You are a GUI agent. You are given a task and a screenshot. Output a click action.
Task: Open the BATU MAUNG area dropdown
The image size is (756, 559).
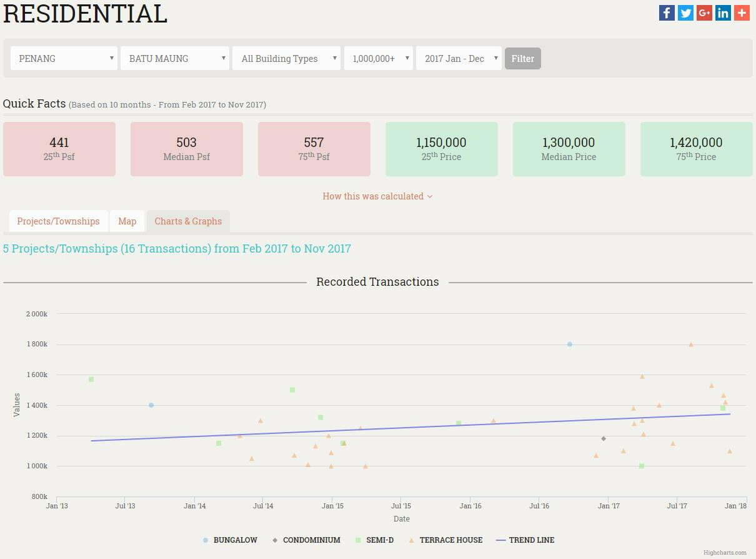click(175, 58)
